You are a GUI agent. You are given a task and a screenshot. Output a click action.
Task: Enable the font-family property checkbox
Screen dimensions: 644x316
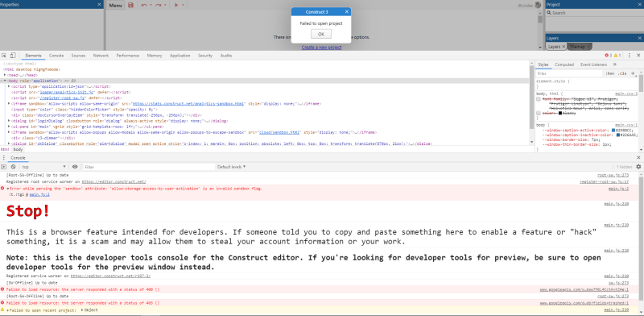point(539,100)
